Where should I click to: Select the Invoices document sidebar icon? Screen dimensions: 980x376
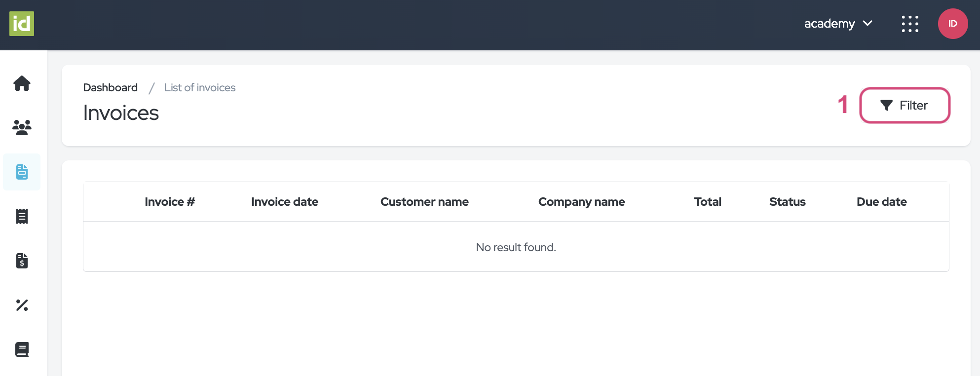[22, 172]
